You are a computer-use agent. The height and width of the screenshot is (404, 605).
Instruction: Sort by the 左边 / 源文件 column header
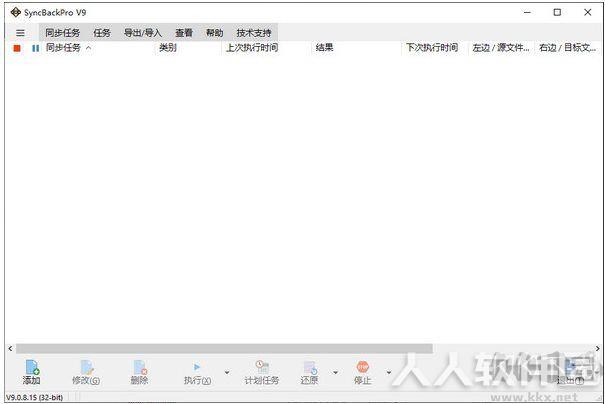501,48
